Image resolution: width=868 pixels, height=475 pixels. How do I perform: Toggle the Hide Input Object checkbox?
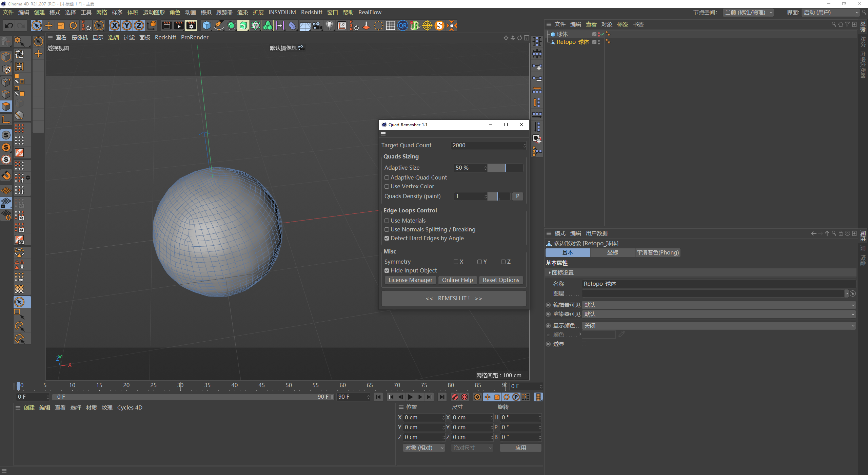(387, 271)
